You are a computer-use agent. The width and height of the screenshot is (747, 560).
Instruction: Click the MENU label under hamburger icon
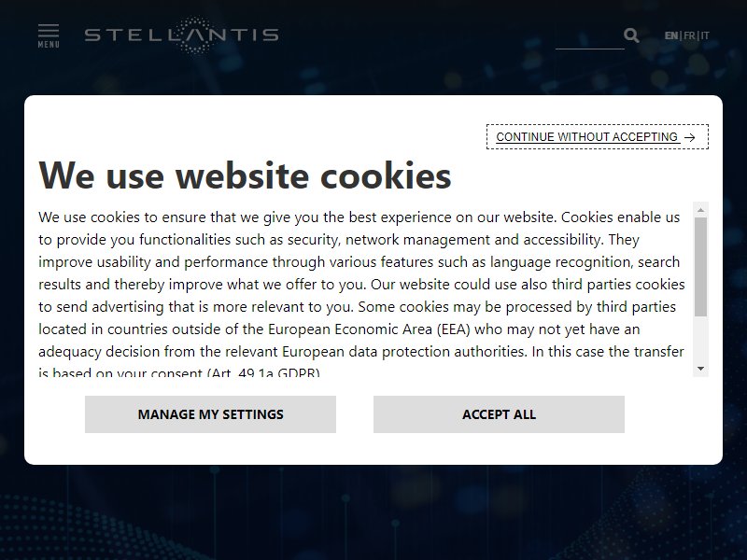(x=49, y=45)
